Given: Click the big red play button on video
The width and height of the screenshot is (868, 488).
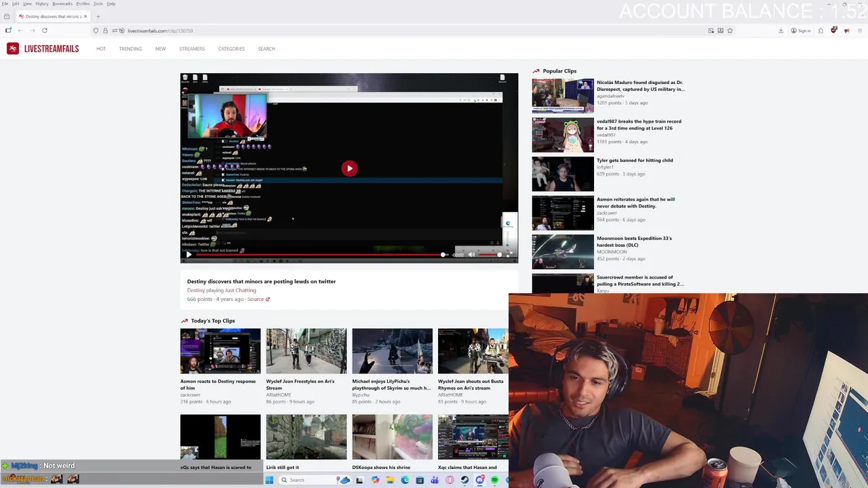Looking at the screenshot, I should 349,168.
